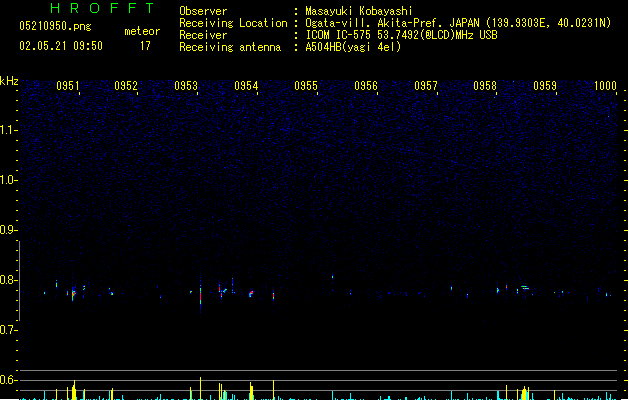629x400 pixels.
Task: Click the timestamp 02.05.21 09:50
Action: tap(61, 46)
